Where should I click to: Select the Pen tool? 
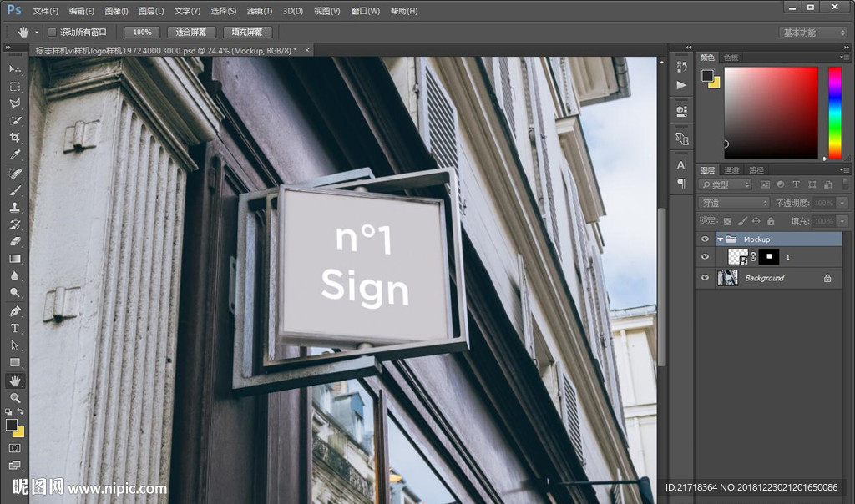point(15,311)
